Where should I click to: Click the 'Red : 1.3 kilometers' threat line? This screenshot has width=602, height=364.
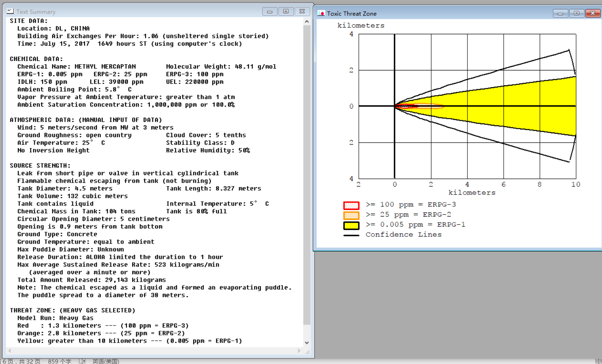tap(103, 326)
